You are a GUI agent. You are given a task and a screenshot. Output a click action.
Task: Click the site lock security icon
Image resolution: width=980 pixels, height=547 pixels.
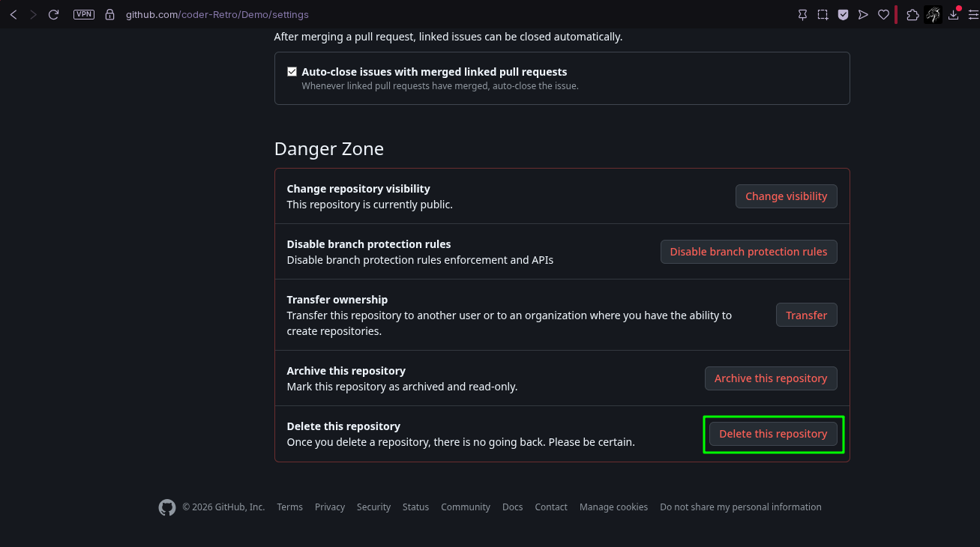110,14
